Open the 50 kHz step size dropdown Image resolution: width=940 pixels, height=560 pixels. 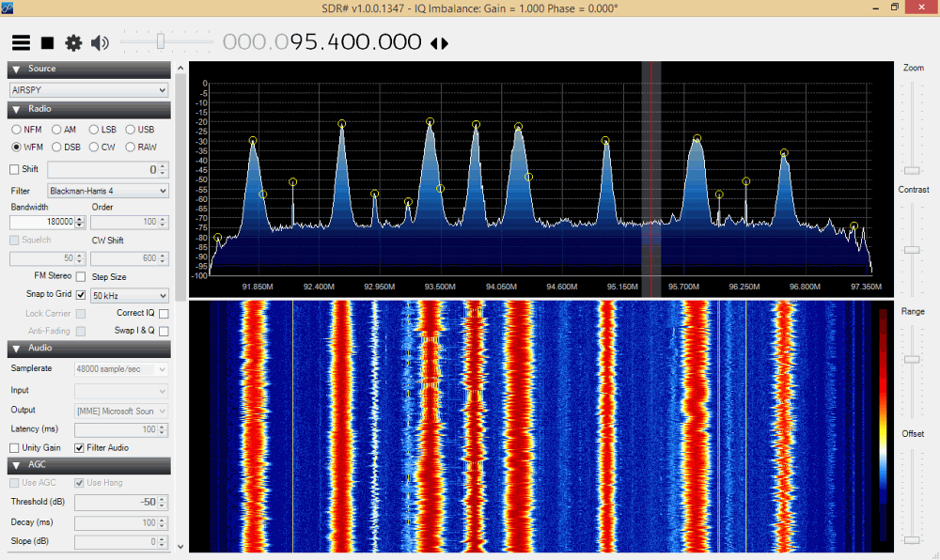[x=129, y=295]
